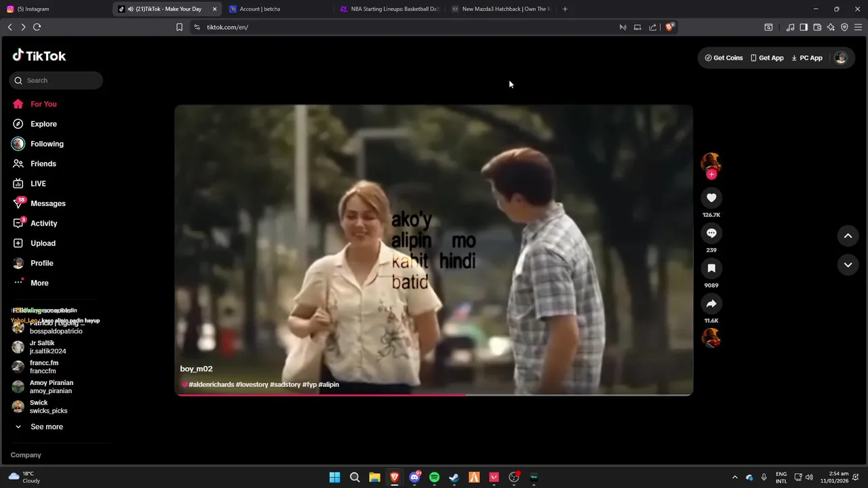Toggle the browser sidebar panel
The image size is (868, 488).
click(x=804, y=27)
